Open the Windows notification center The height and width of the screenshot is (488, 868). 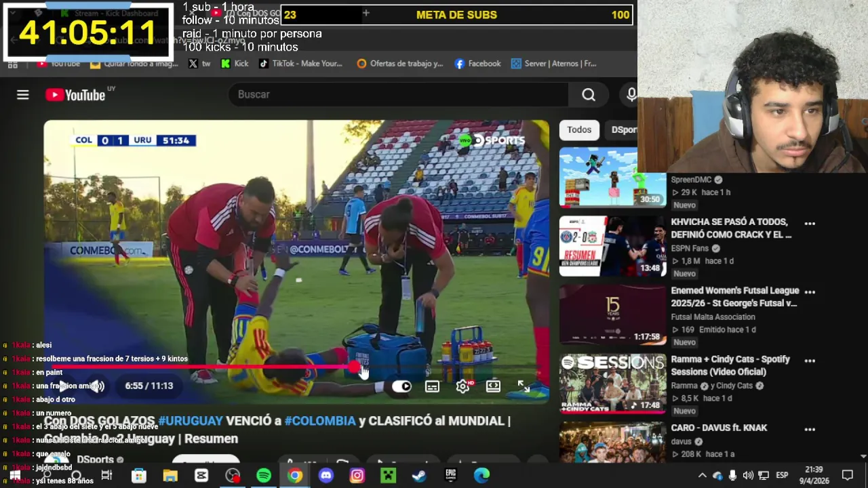click(847, 475)
